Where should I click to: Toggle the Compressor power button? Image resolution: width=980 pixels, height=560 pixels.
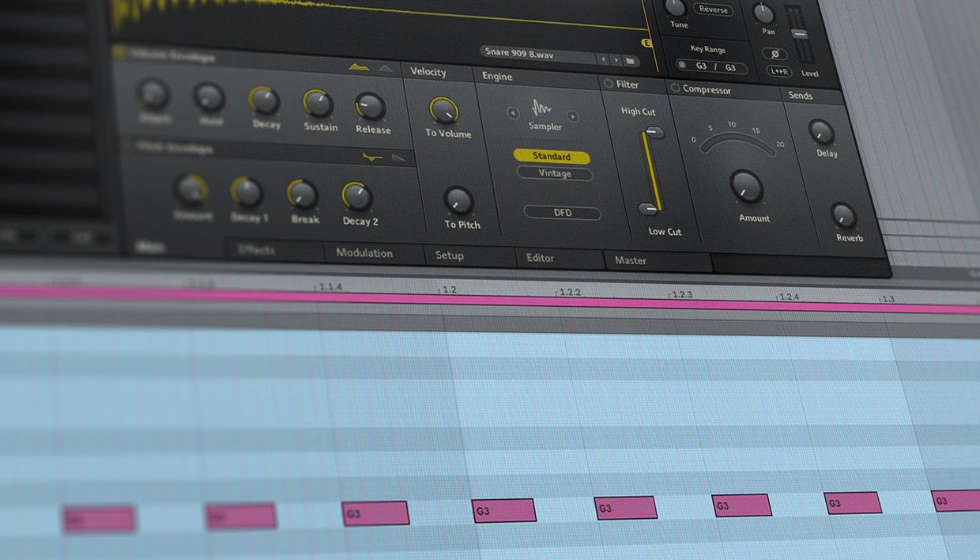(676, 88)
